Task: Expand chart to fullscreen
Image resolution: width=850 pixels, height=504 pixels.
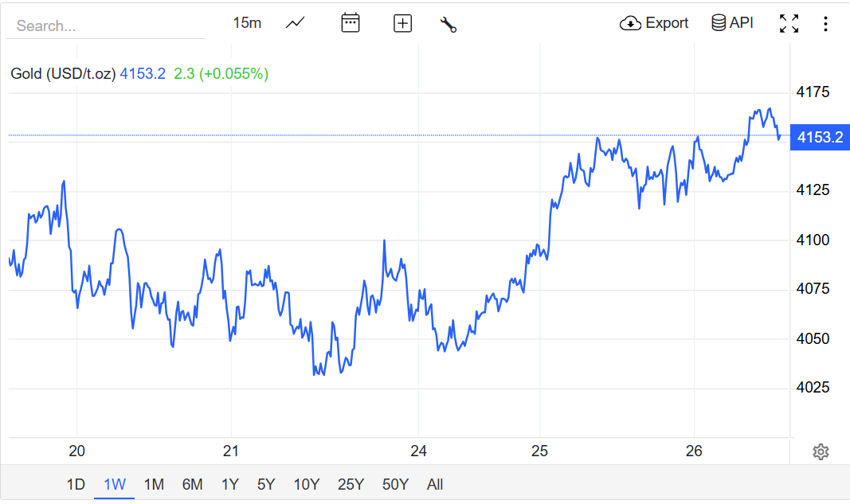Action: (x=789, y=23)
